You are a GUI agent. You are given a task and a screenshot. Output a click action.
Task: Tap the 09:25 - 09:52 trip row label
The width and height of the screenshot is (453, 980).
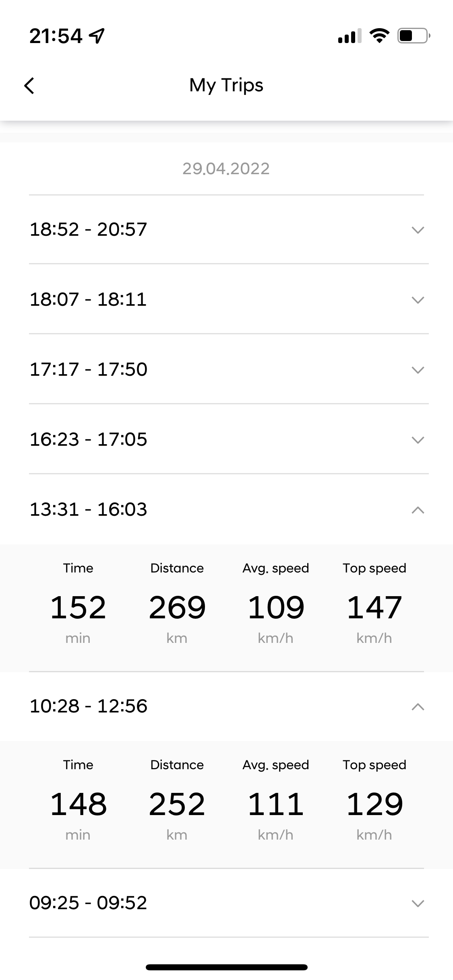tap(88, 903)
